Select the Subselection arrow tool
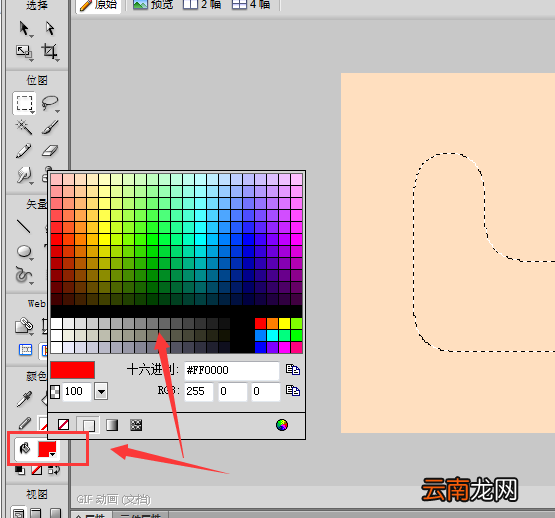The height and width of the screenshot is (518, 555). (50, 29)
